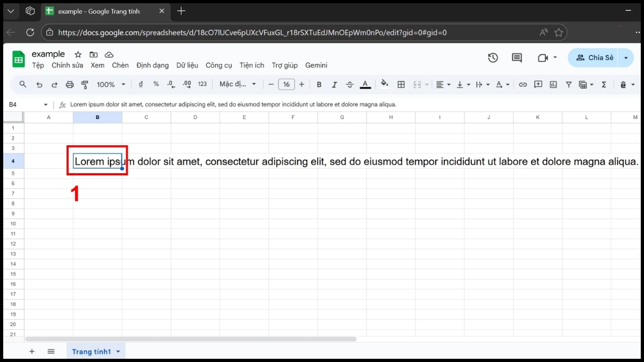The width and height of the screenshot is (644, 362).
Task: Insert a comment
Action: [x=538, y=84]
